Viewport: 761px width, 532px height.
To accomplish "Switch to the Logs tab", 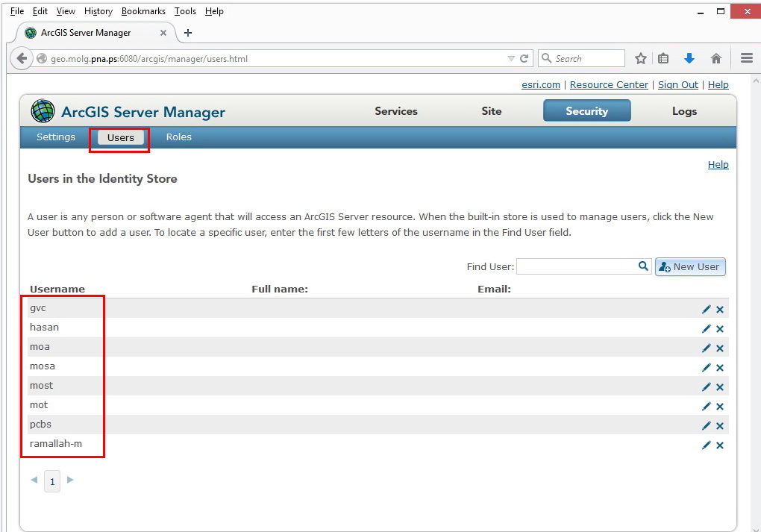I will [x=684, y=111].
